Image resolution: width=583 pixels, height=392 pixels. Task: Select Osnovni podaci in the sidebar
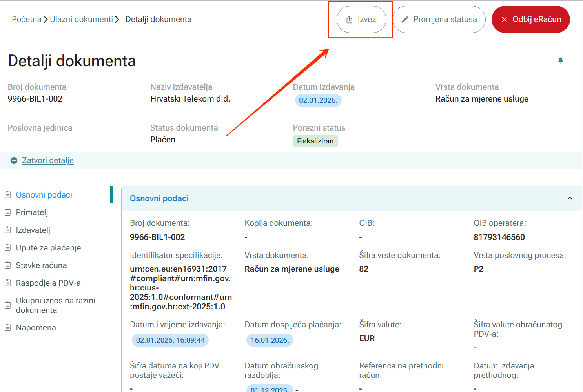click(x=44, y=195)
